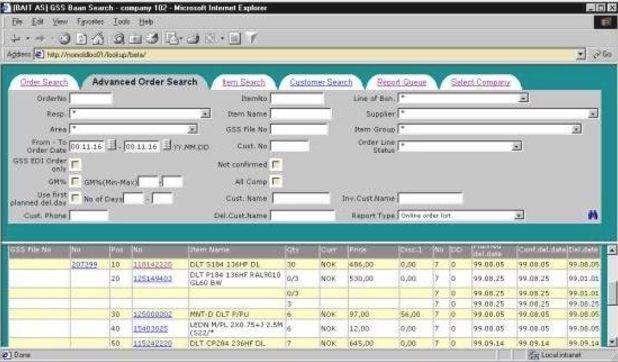Open the Report Queue tab

tap(402, 82)
